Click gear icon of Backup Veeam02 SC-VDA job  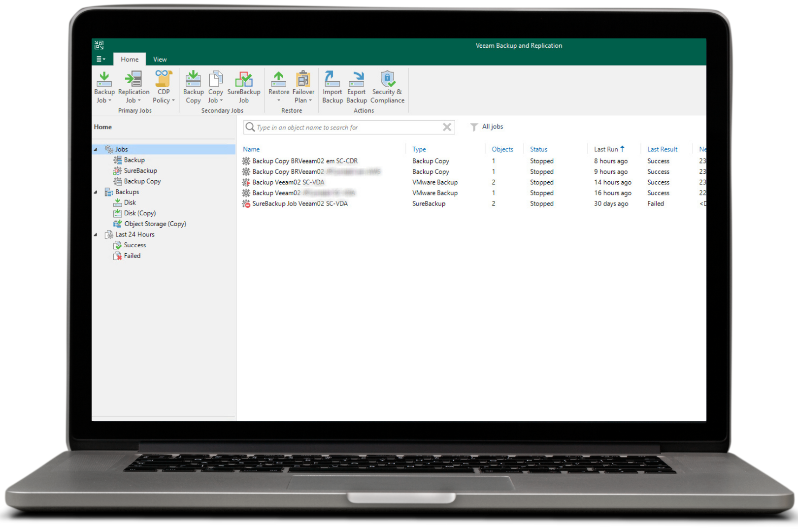click(246, 182)
